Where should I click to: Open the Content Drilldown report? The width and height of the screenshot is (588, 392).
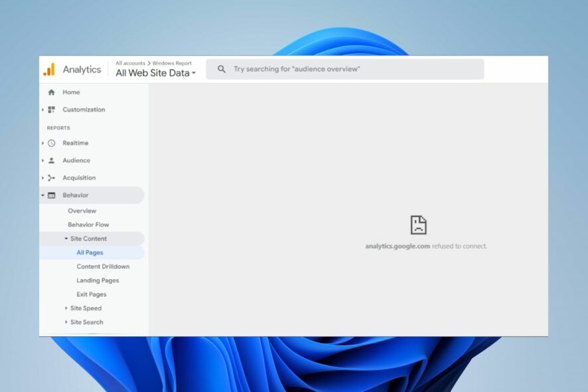tap(103, 266)
